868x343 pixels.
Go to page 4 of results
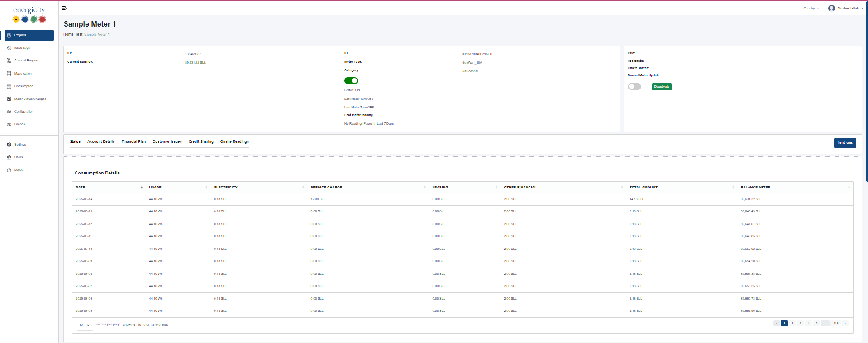(809, 324)
